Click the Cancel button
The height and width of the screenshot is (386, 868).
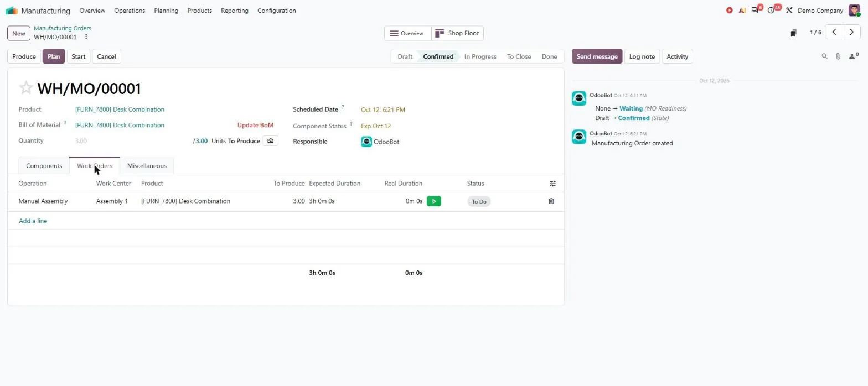click(106, 56)
